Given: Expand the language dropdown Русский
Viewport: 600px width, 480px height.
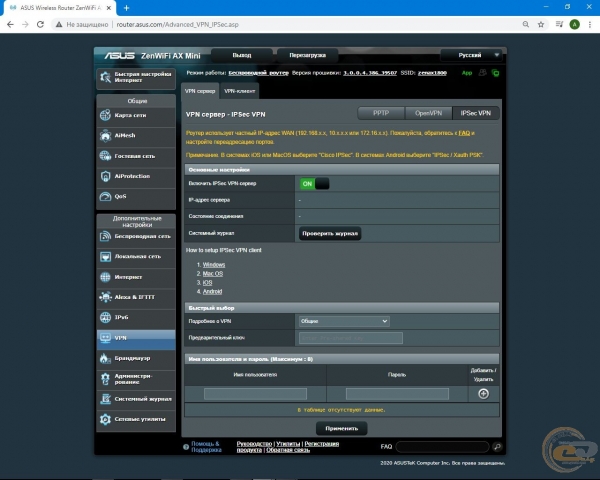Looking at the screenshot, I should pyautogui.click(x=470, y=55).
